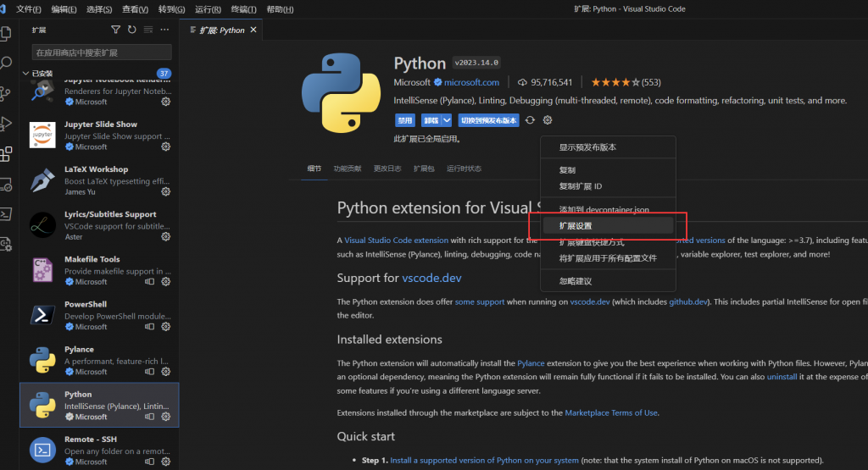Open the Extensions view in the activity bar
The image size is (868, 470).
click(x=6, y=154)
